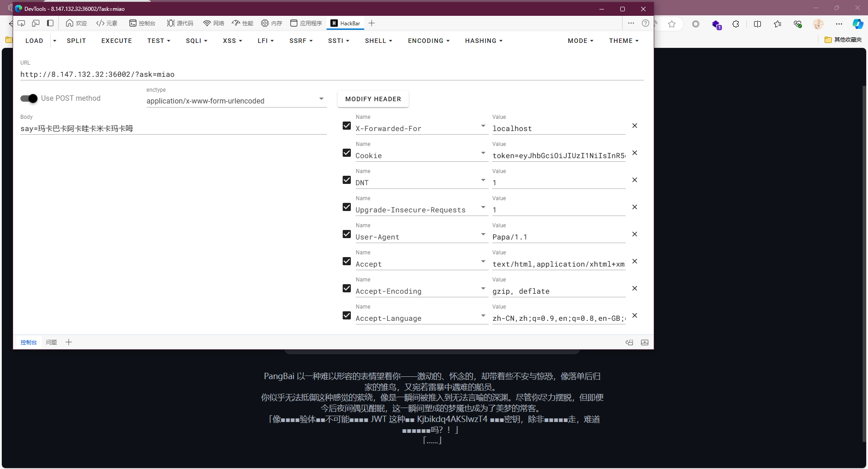868x469 pixels.
Task: Remove the DNT header with its X button
Action: (634, 180)
